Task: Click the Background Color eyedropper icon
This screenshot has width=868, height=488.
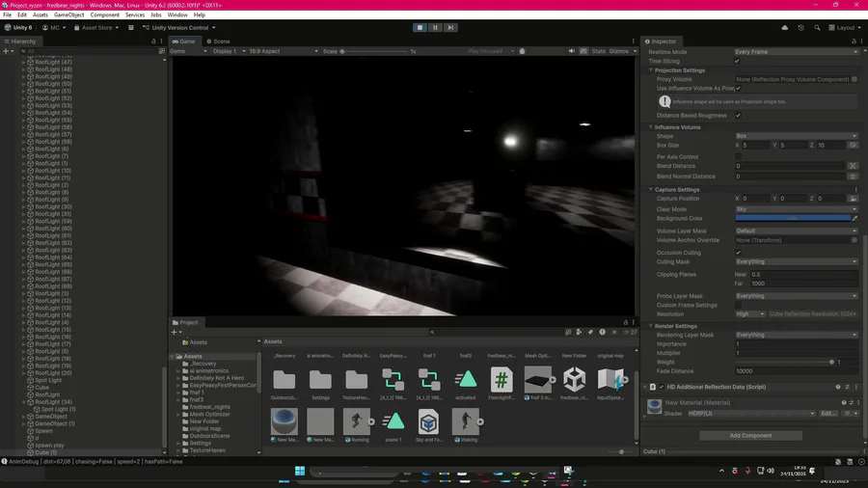Action: [854, 219]
